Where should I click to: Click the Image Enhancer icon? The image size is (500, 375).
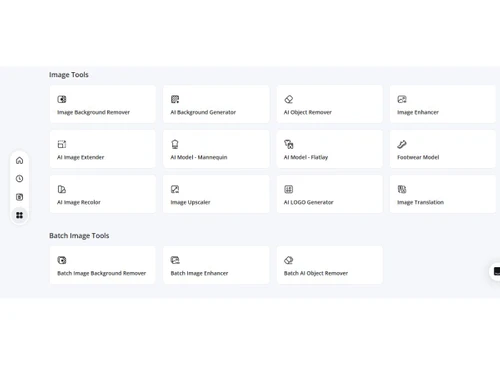[x=402, y=99]
